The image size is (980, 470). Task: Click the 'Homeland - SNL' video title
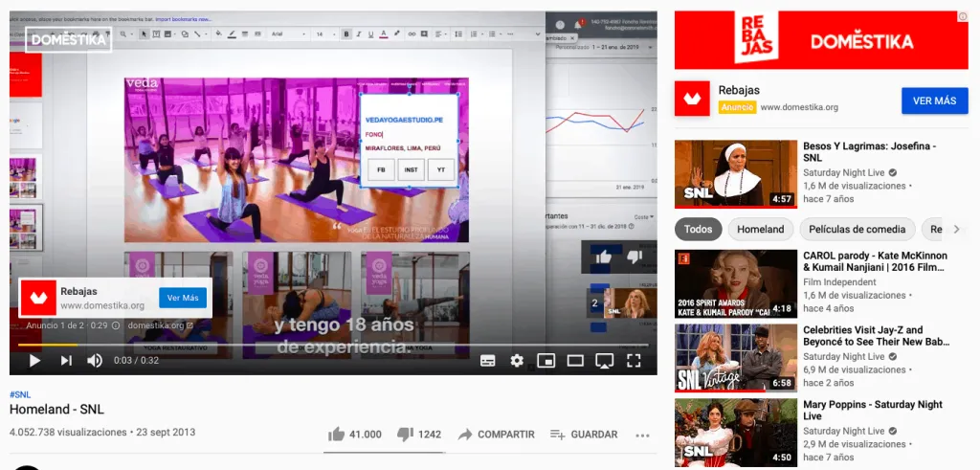[56, 410]
